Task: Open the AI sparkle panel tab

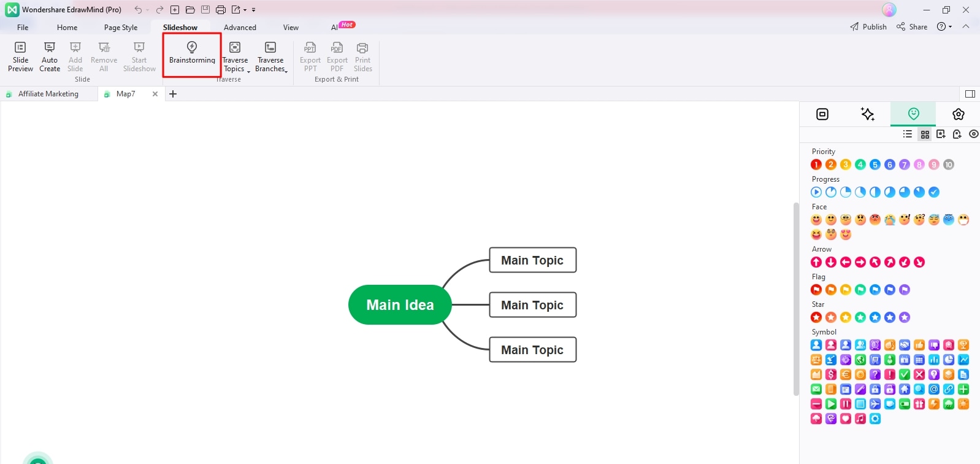Action: point(868,114)
